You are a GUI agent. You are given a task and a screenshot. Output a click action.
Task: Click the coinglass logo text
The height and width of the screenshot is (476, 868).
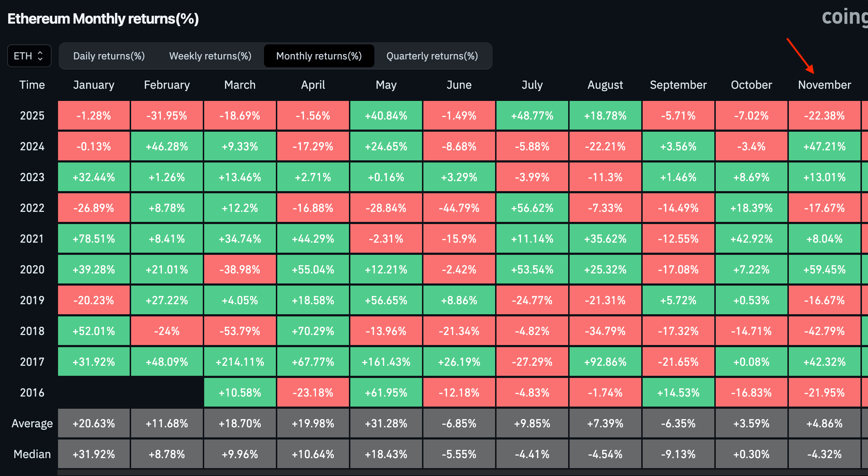845,17
